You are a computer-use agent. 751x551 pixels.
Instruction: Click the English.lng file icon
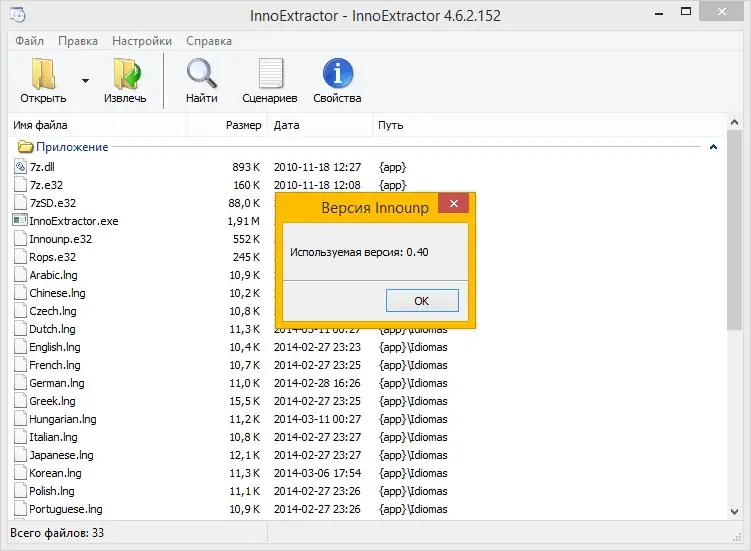pos(20,347)
